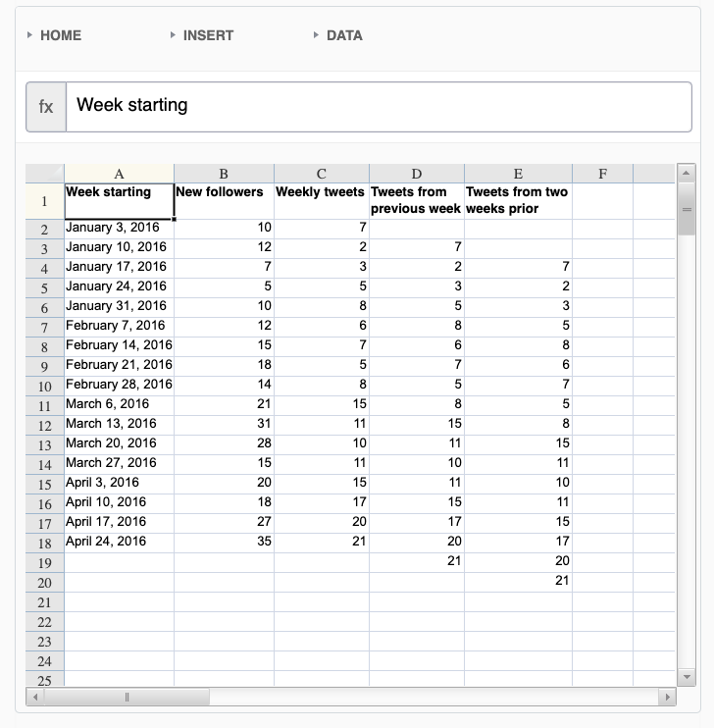Click the scroll left arrow of horizontal scrollbar
714x728 pixels.
click(x=35, y=697)
